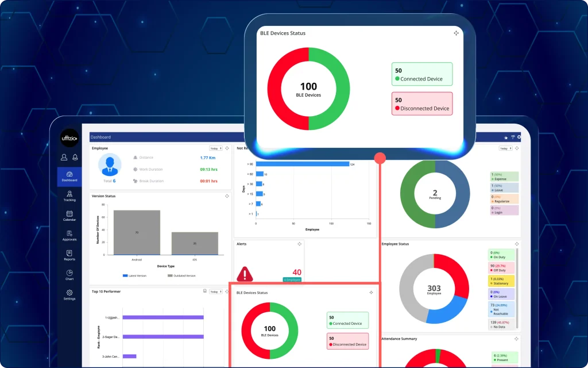Select the On Leave status box
588x368 pixels.
(501, 294)
